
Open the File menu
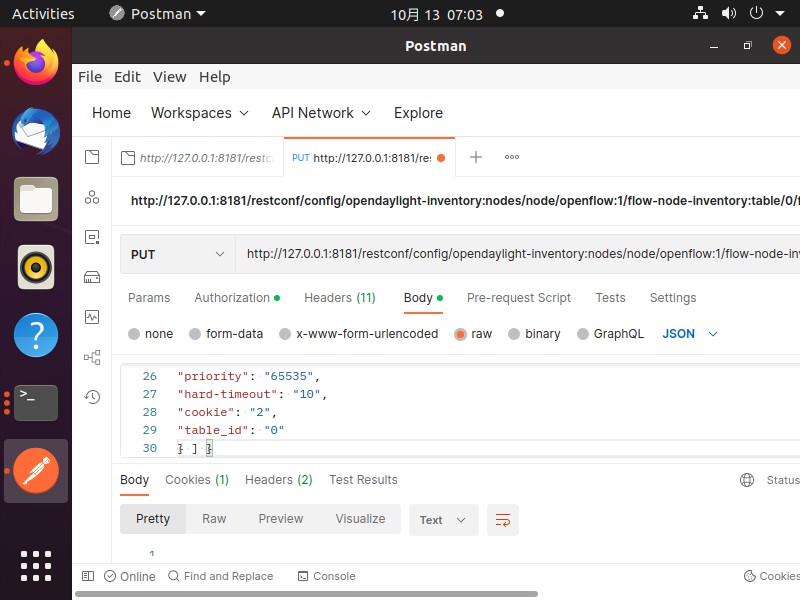click(90, 77)
